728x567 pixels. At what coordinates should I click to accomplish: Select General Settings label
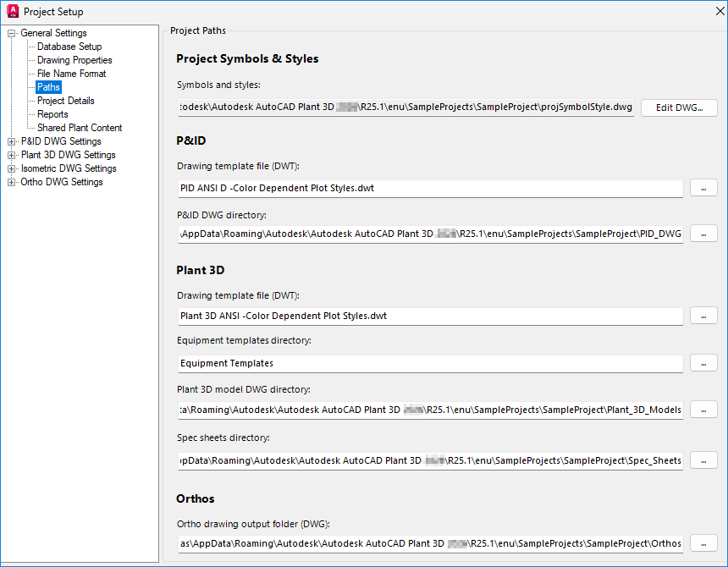pos(53,33)
